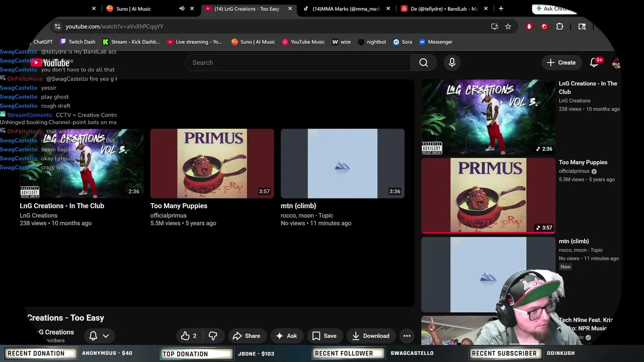Open Suno | AI Music bookmark

(253, 42)
